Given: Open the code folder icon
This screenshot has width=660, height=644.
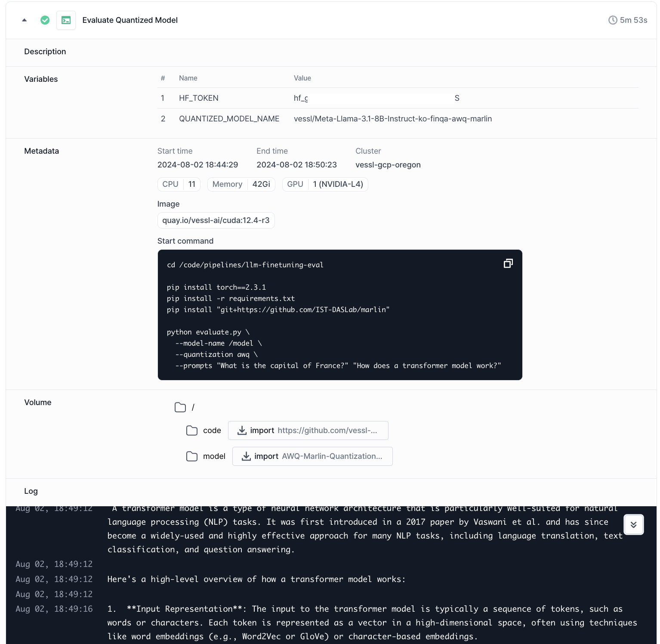Looking at the screenshot, I should (192, 430).
